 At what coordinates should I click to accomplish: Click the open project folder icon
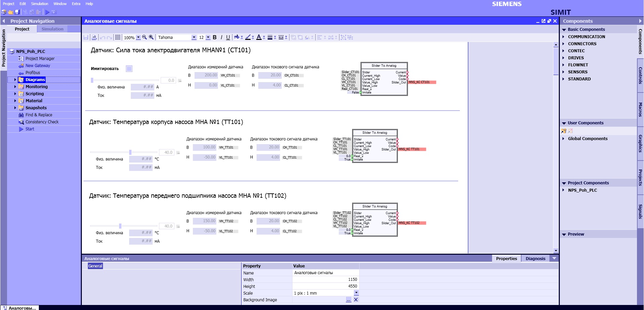[x=10, y=12]
